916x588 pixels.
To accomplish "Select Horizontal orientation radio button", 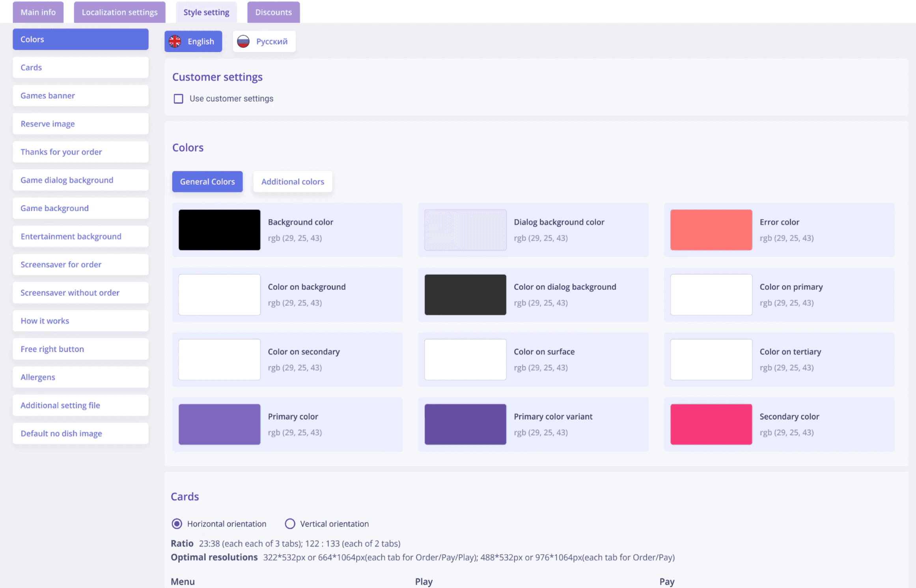I will click(177, 524).
